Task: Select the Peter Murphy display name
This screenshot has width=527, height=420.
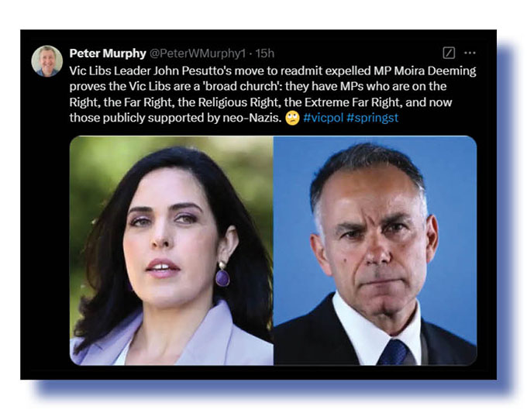Action: 108,53
